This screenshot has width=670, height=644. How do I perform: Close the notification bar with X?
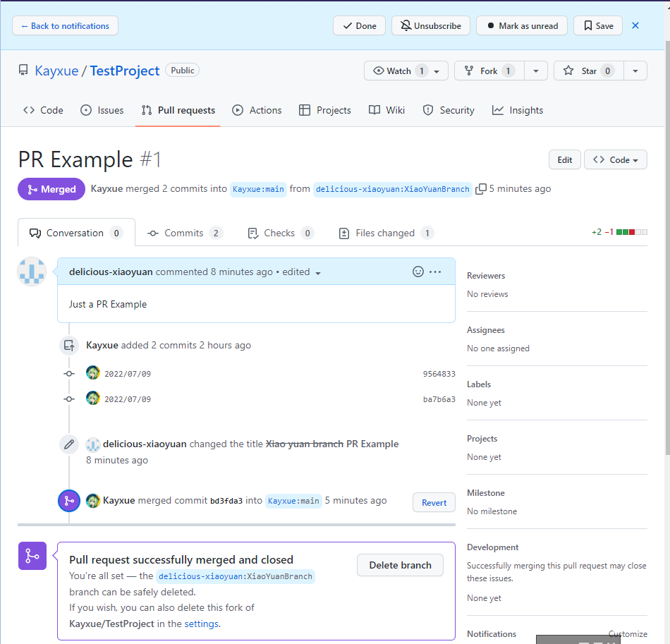coord(635,25)
